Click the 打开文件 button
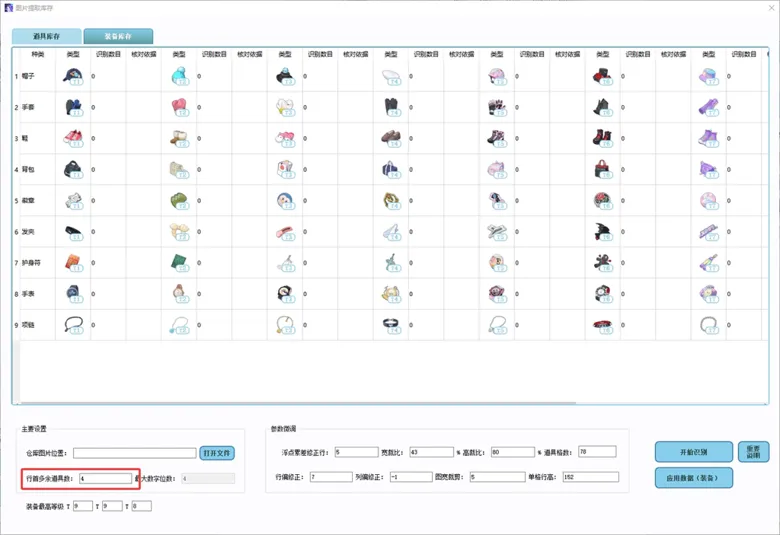Image resolution: width=780 pixels, height=535 pixels. [x=217, y=453]
